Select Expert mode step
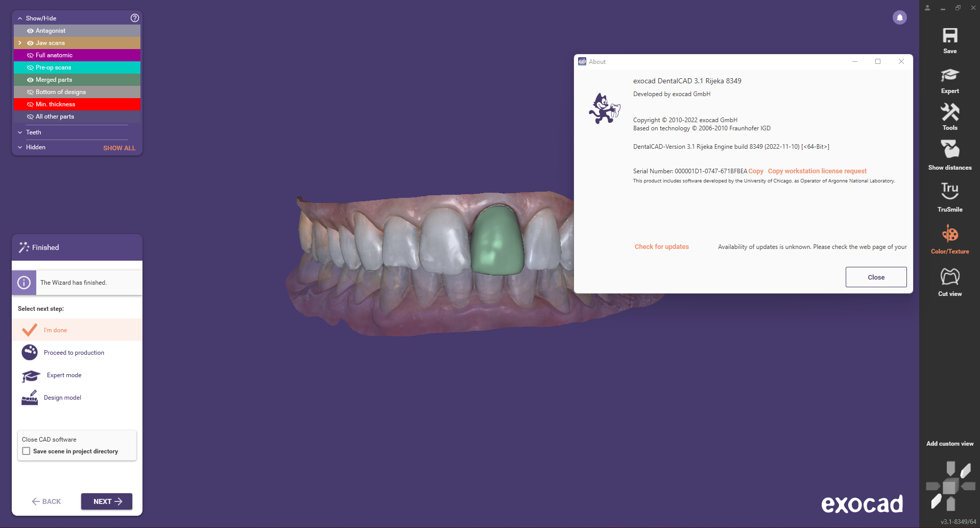This screenshot has width=980, height=528. (77, 375)
